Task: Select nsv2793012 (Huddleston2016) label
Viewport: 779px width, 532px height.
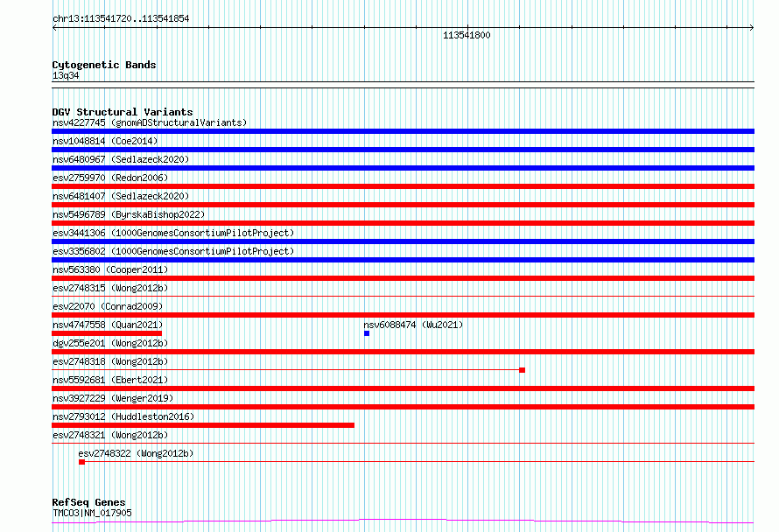Action: tap(123, 416)
